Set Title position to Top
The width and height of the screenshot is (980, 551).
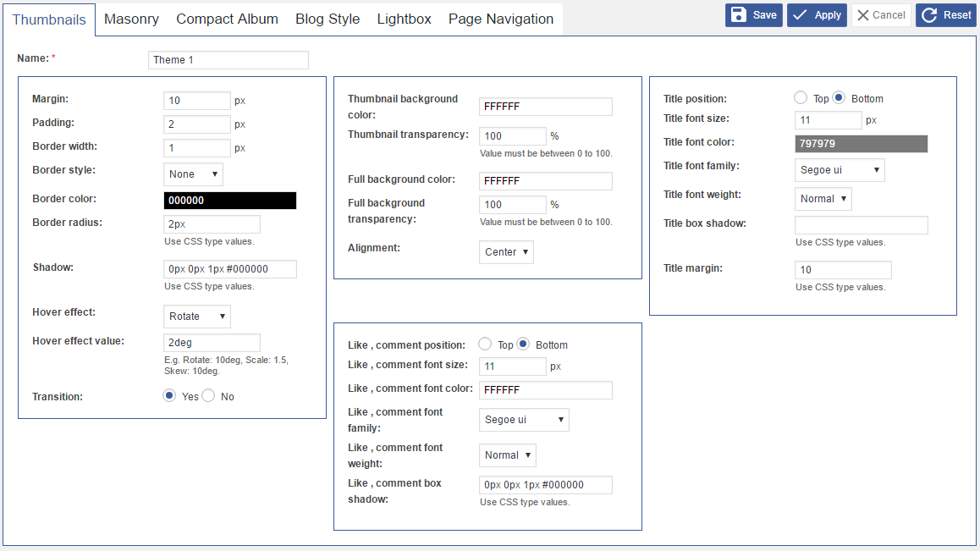point(801,98)
